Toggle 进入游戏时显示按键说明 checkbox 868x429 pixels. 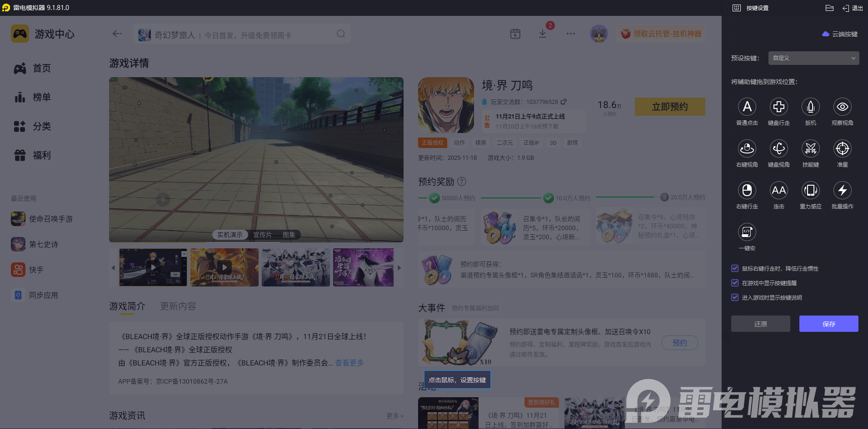[x=735, y=297]
